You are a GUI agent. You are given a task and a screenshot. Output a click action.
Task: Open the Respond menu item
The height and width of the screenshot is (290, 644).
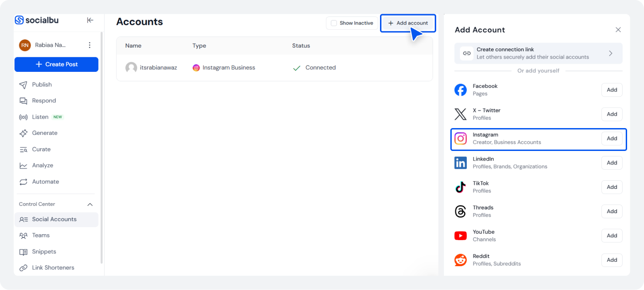pyautogui.click(x=56, y=101)
